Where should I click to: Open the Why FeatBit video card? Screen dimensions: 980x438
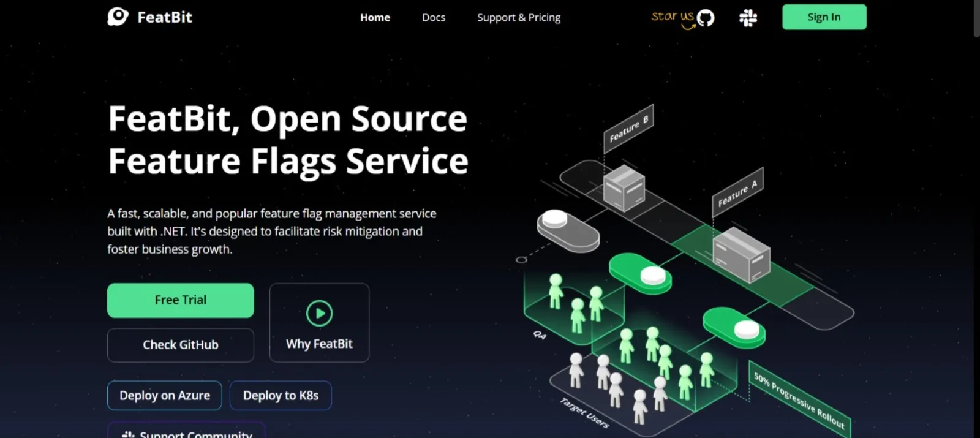[x=319, y=323]
